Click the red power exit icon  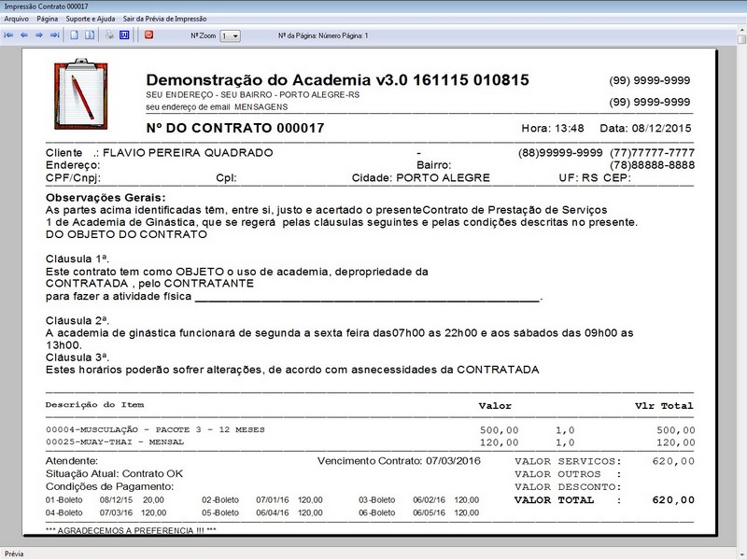coord(149,35)
